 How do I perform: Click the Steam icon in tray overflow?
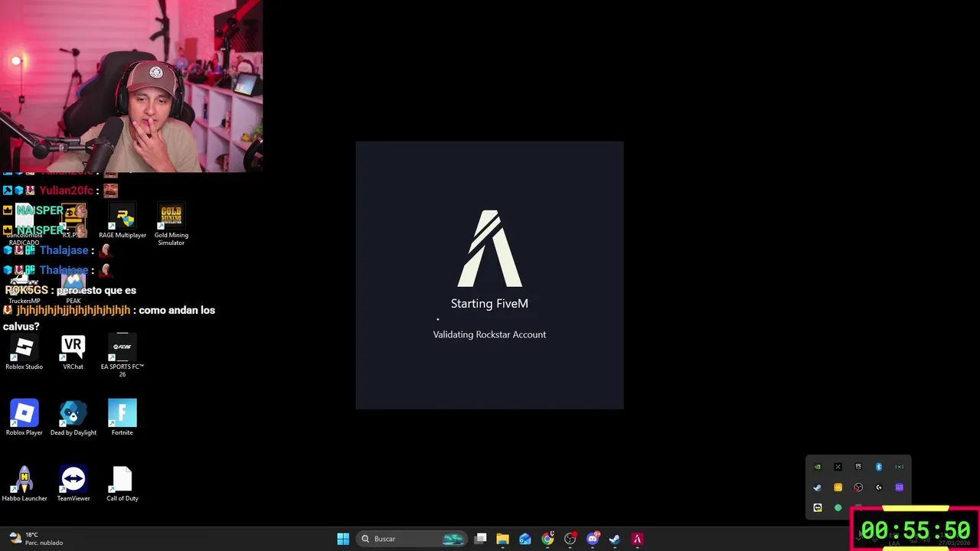817,487
